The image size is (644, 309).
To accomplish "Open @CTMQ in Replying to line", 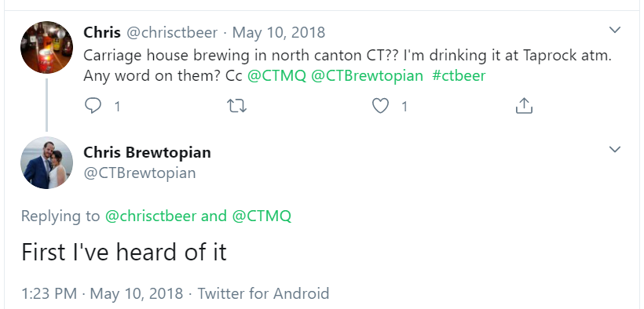I will [x=262, y=216].
